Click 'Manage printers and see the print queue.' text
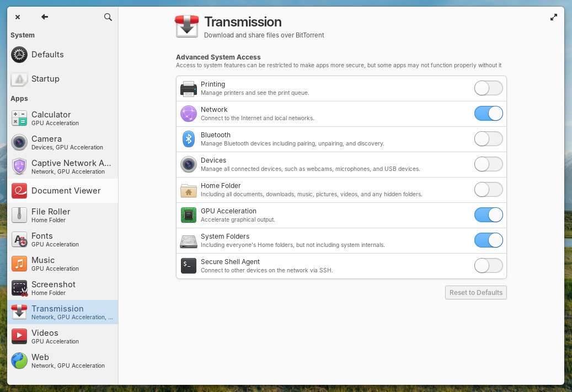The width and height of the screenshot is (572, 392). 255,93
